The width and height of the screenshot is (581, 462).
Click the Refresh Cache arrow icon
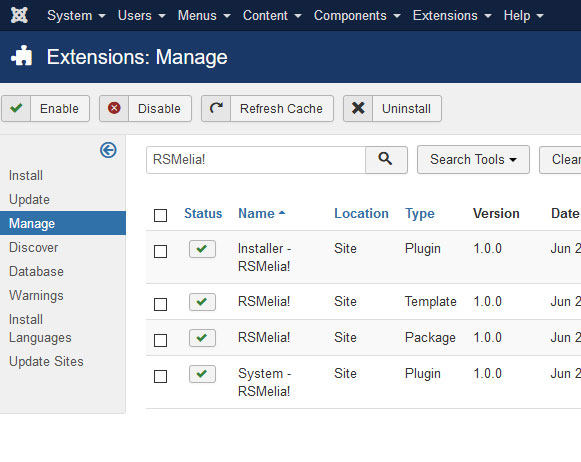click(216, 108)
